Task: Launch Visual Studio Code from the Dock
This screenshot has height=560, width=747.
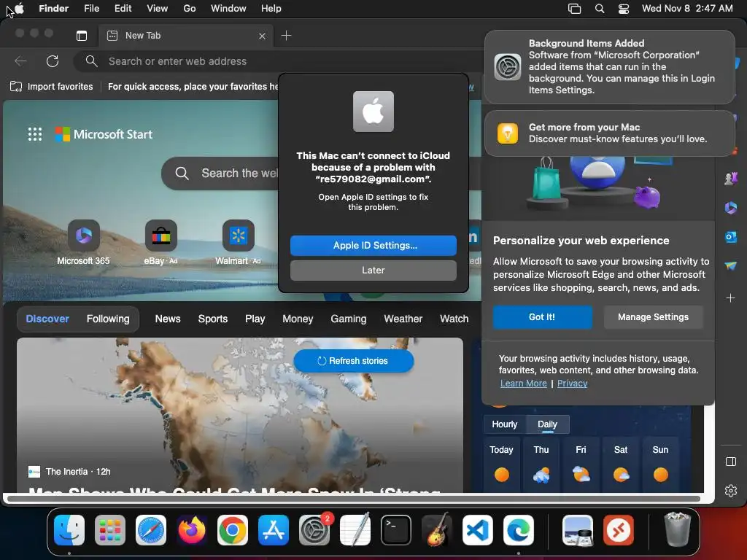Action: point(477,530)
